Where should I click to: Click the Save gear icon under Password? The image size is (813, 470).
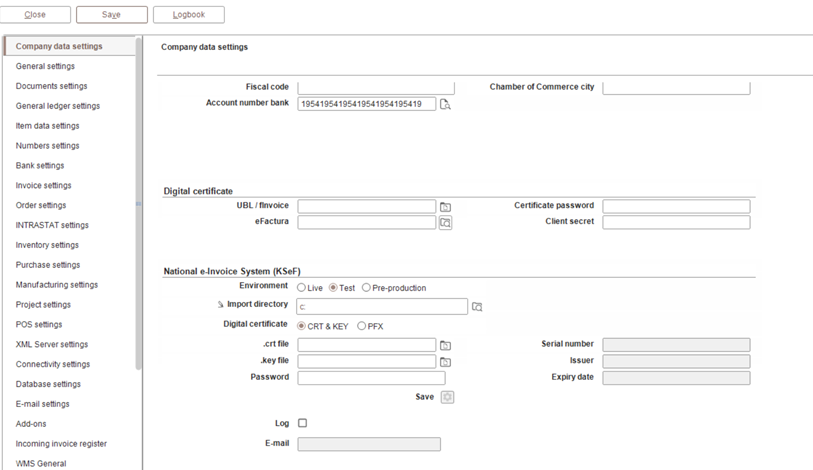[x=447, y=397]
